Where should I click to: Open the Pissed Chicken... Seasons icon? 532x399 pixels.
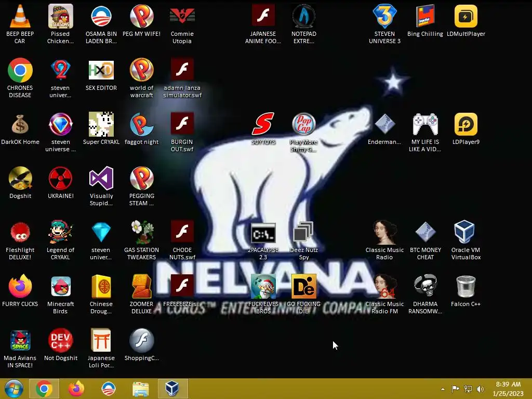pos(60,16)
